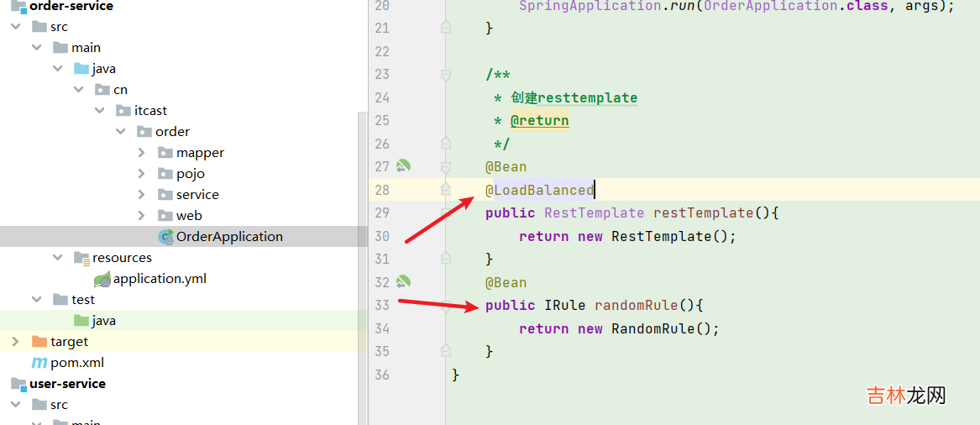Image resolution: width=980 pixels, height=425 pixels.
Task: Select the service package in project tree
Action: pyautogui.click(x=197, y=195)
